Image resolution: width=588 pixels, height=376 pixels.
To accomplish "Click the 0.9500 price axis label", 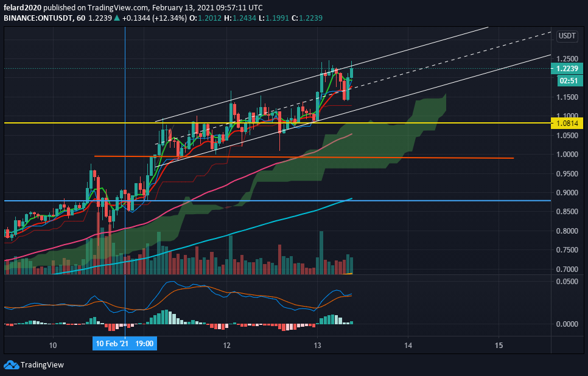I will point(567,173).
